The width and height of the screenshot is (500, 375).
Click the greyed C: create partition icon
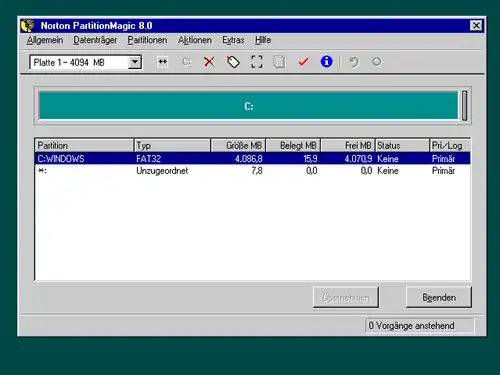pyautogui.click(x=186, y=62)
